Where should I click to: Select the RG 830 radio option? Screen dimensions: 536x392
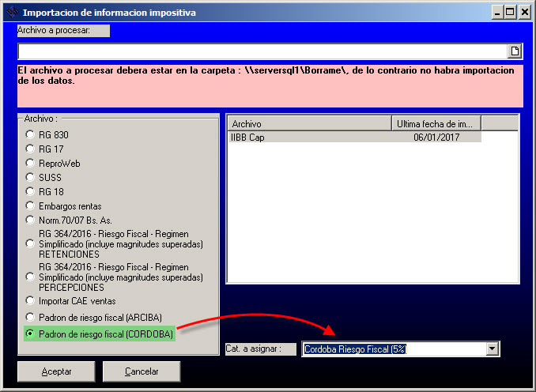31,135
